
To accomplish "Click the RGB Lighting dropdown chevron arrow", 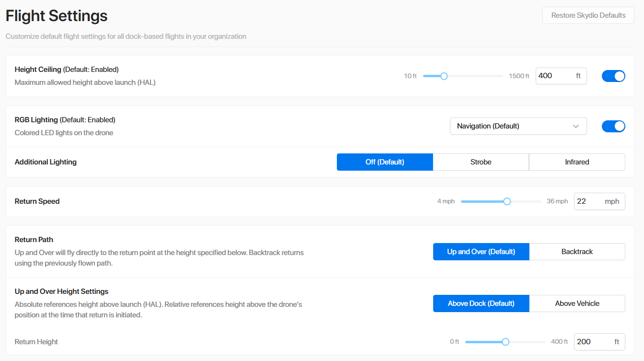I will (575, 126).
